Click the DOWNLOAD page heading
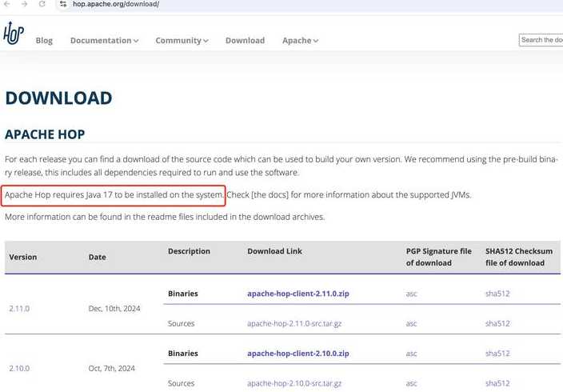The height and width of the screenshot is (392, 563). tap(58, 98)
